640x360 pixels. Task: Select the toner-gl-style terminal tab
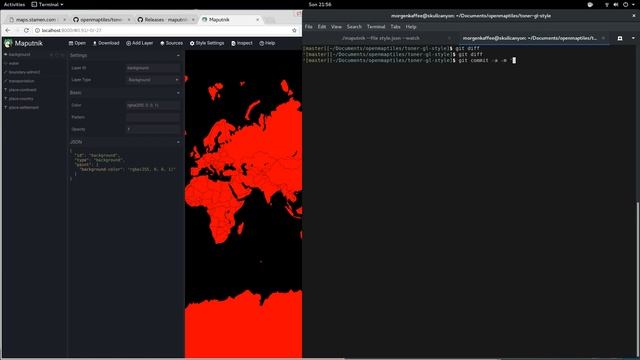(533, 38)
